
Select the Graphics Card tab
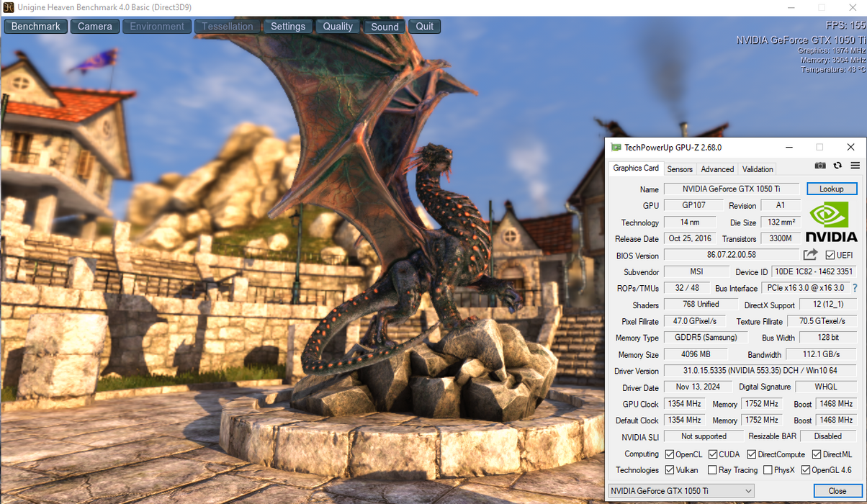tap(636, 168)
